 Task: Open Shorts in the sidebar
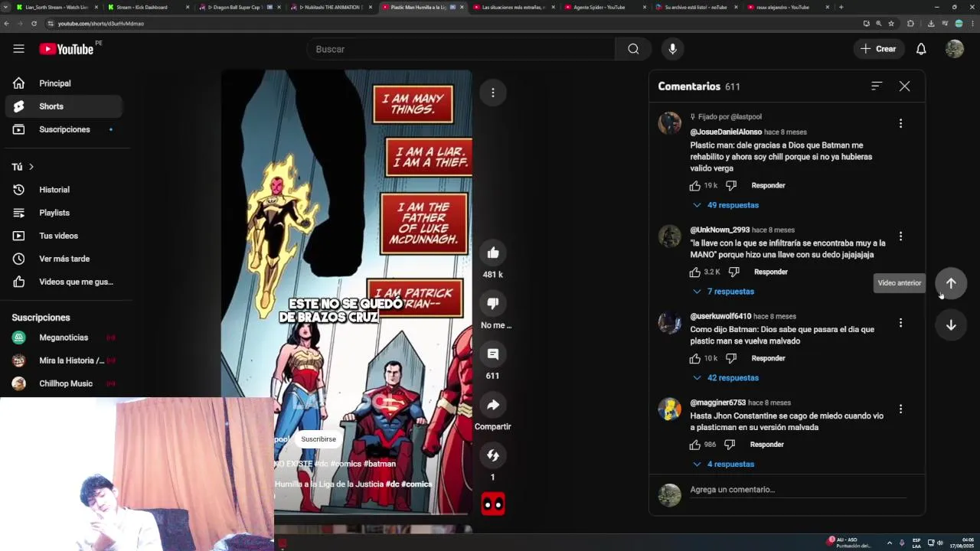tap(64, 106)
